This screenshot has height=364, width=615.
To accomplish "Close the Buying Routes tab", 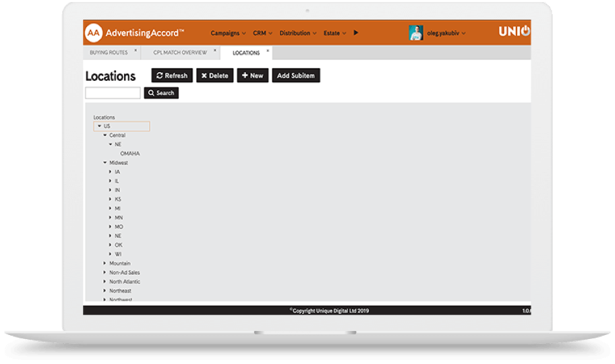I will [x=136, y=50].
